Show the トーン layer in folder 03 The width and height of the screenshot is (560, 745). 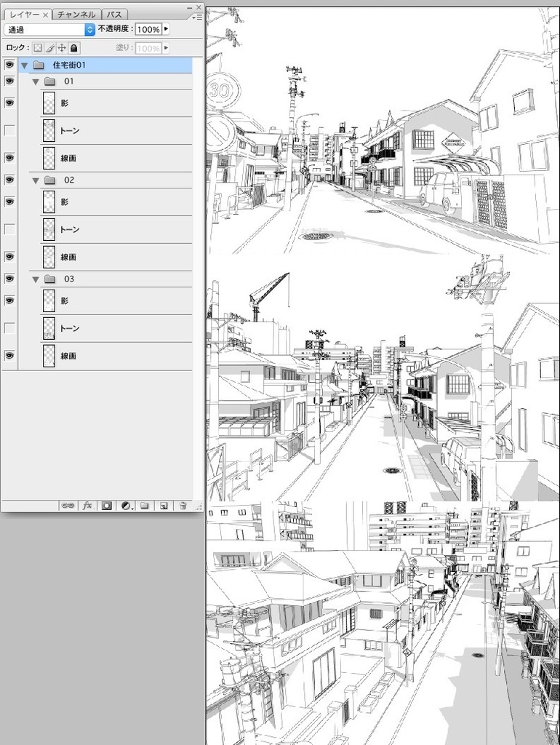click(9, 328)
